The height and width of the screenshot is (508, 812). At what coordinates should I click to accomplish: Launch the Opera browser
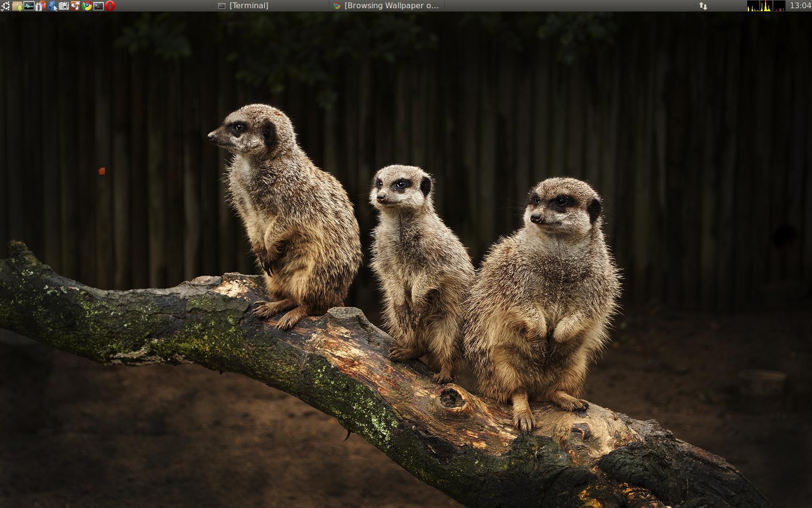pyautogui.click(x=110, y=6)
